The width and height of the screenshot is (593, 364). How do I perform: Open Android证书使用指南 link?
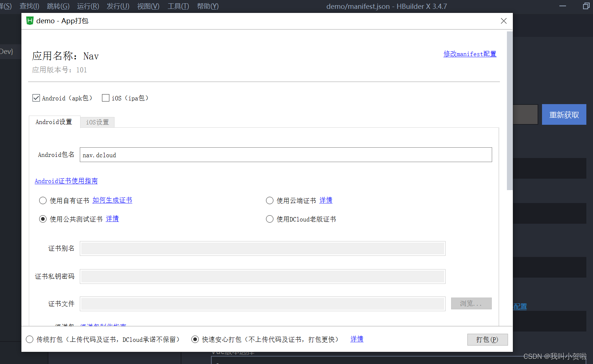coord(66,181)
